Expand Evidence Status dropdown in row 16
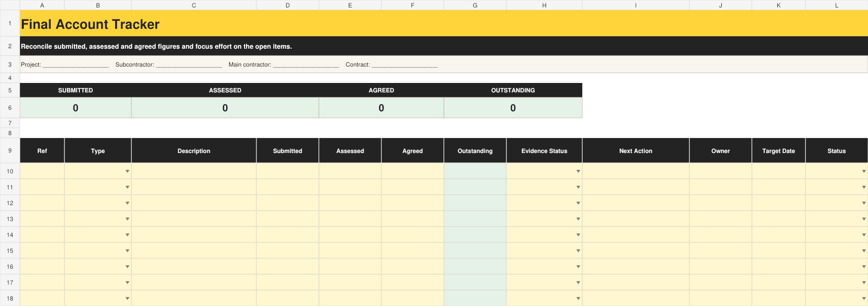Image resolution: width=868 pixels, height=306 pixels. (578, 267)
